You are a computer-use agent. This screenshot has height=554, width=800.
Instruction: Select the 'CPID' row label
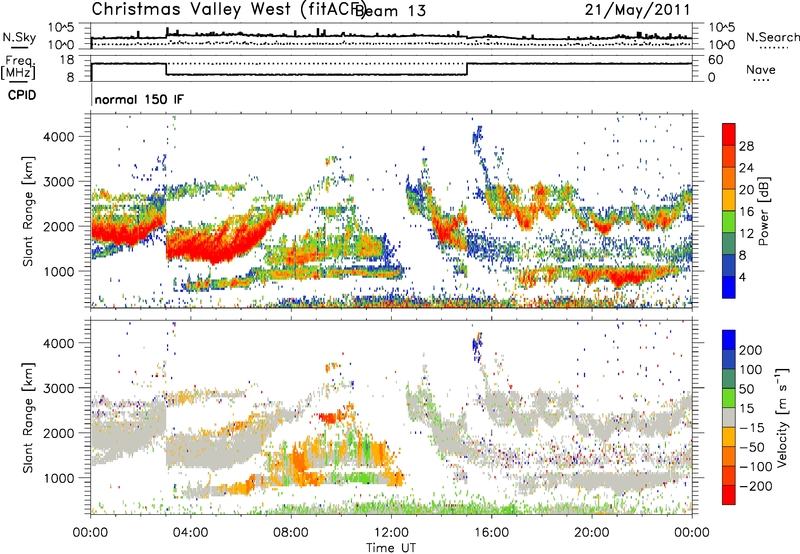tap(22, 95)
